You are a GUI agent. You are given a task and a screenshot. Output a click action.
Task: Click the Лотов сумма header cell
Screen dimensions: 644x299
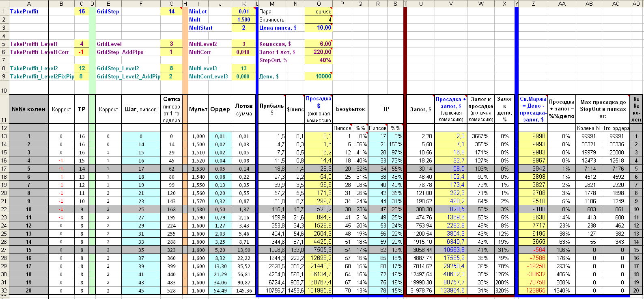(x=243, y=109)
